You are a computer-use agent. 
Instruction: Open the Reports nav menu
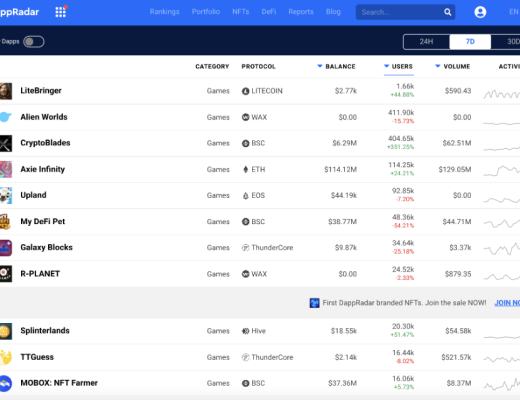(x=301, y=12)
